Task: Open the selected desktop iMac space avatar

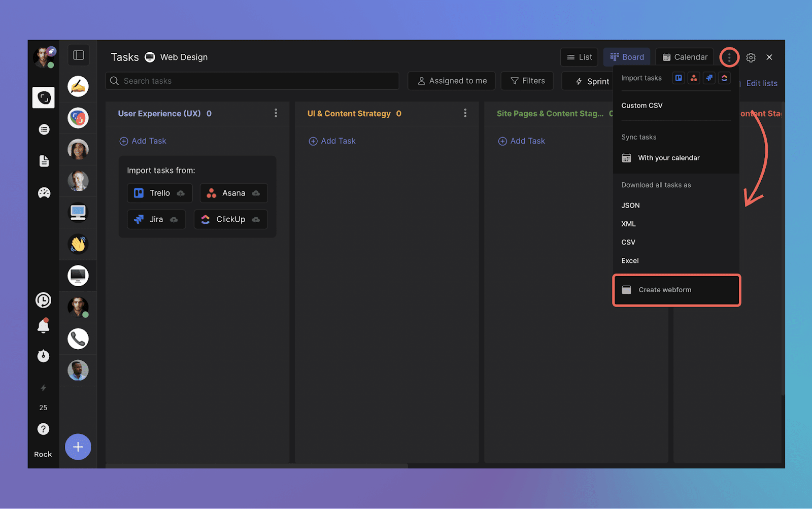Action: tap(78, 276)
